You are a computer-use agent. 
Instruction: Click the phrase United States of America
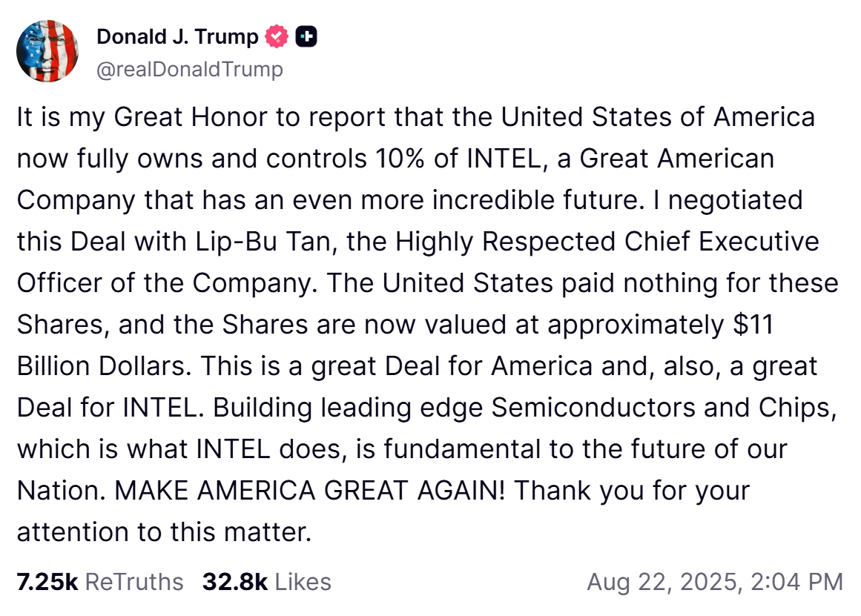tap(658, 117)
